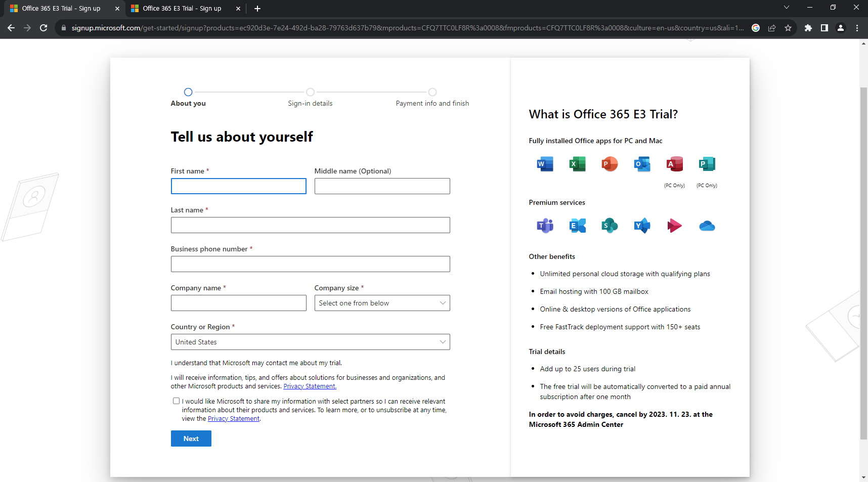Screen dimensions: 868x482
Task: View site information lock icon
Action: 63,28
